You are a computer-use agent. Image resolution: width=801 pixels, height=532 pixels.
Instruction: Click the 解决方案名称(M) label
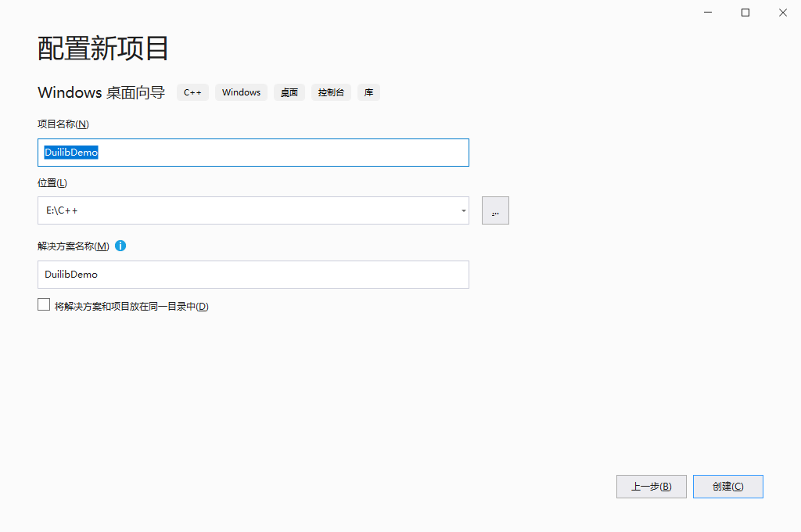[x=74, y=246]
